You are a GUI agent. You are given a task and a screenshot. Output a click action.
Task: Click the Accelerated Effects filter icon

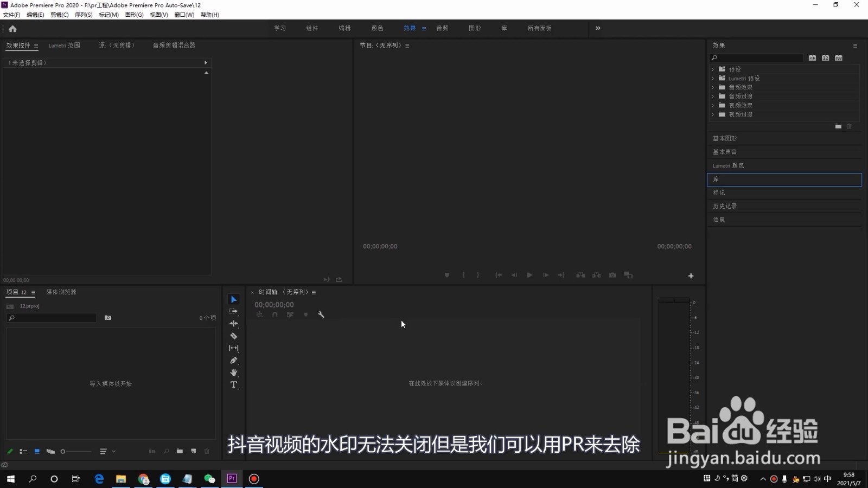pyautogui.click(x=812, y=57)
